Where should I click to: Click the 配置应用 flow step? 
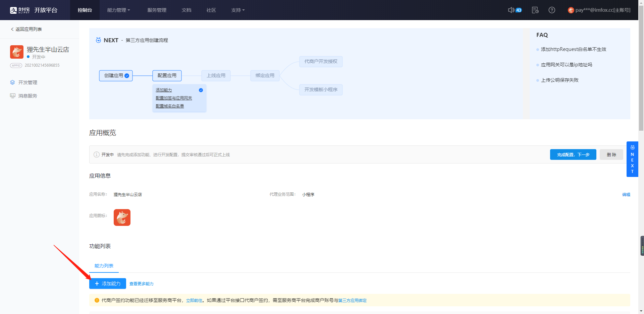[x=167, y=76]
